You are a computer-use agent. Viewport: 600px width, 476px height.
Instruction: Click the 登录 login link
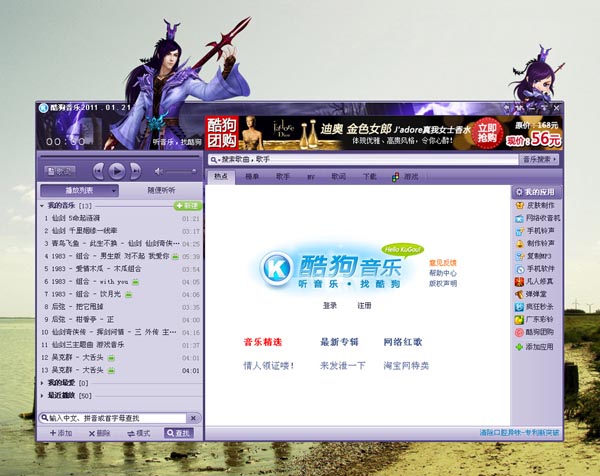click(x=330, y=305)
